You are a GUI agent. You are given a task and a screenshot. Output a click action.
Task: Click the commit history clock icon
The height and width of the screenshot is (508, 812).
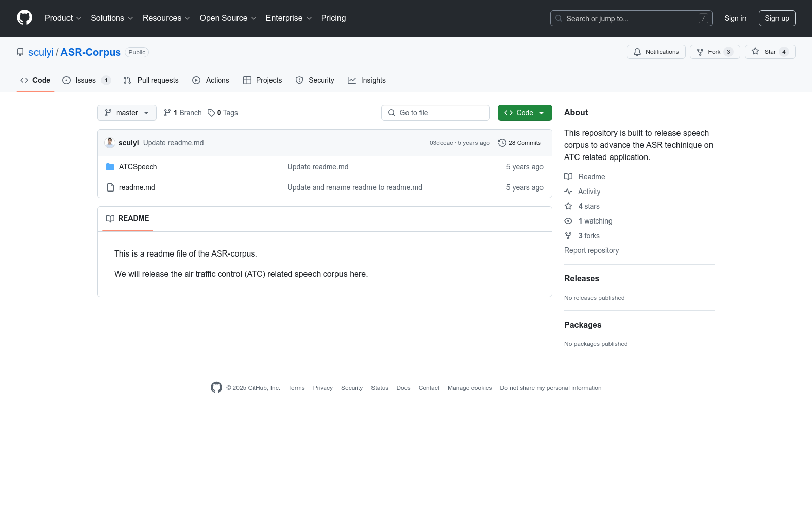pyautogui.click(x=502, y=143)
